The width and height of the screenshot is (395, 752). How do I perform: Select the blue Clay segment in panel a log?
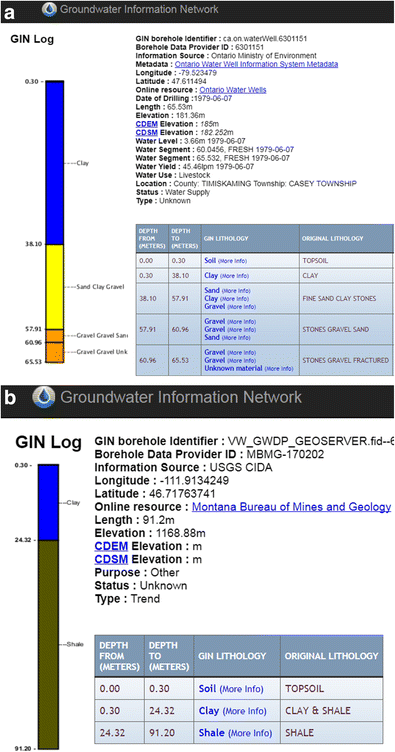tap(54, 164)
